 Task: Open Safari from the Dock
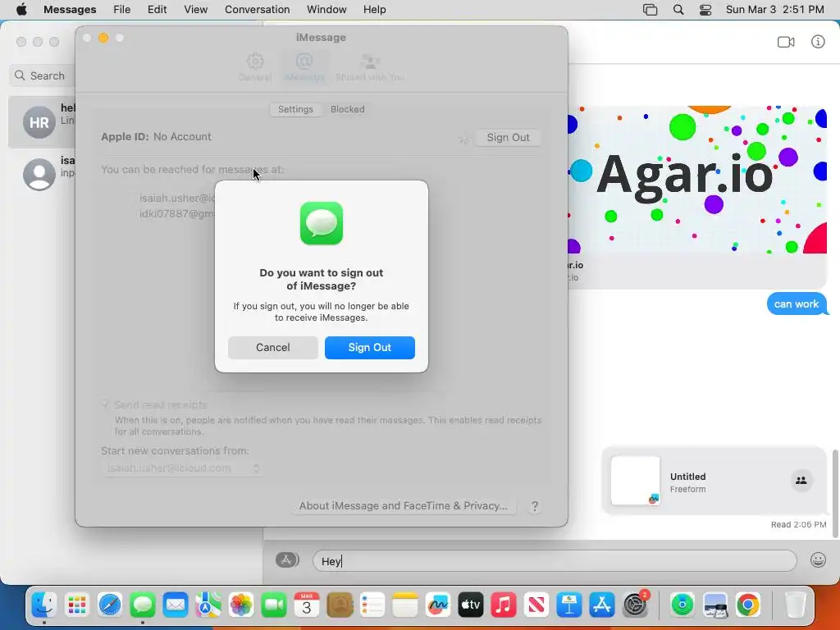pos(110,605)
